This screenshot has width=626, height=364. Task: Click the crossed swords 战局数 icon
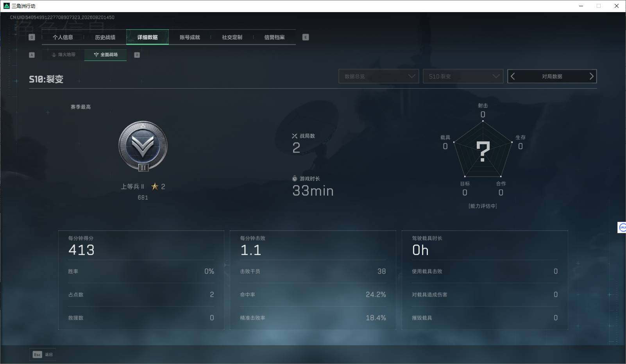(x=295, y=136)
